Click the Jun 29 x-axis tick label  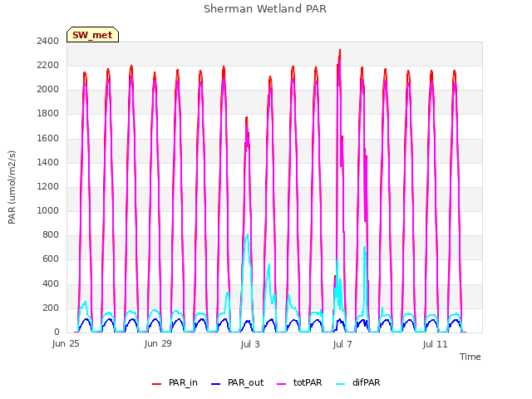point(158,344)
